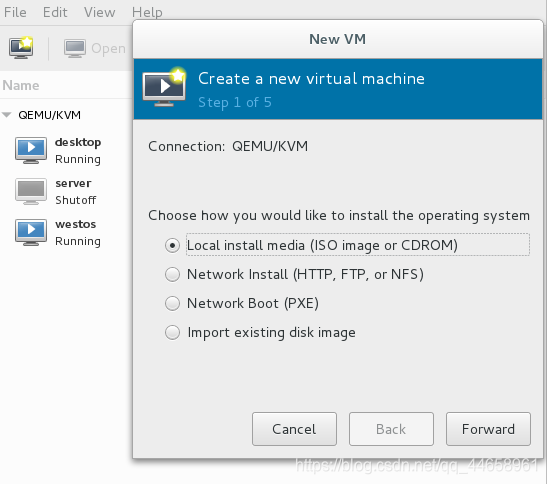
Task: Click the westos VM name
Action: click(x=75, y=224)
